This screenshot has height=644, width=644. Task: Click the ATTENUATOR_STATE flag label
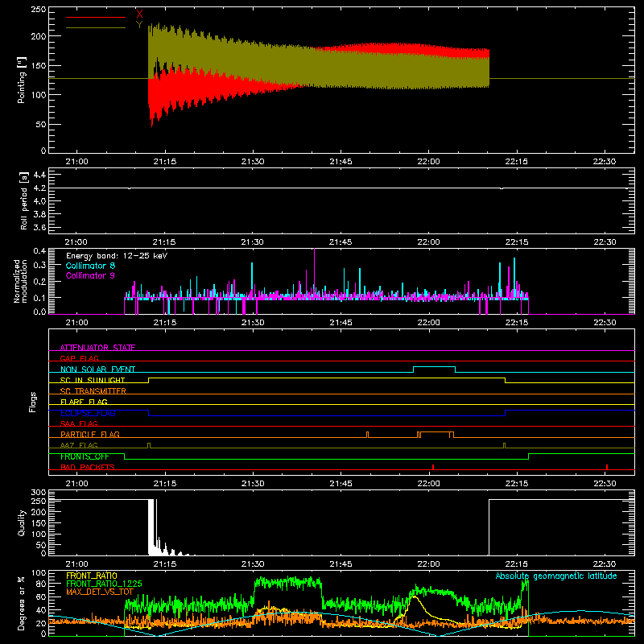click(x=97, y=348)
